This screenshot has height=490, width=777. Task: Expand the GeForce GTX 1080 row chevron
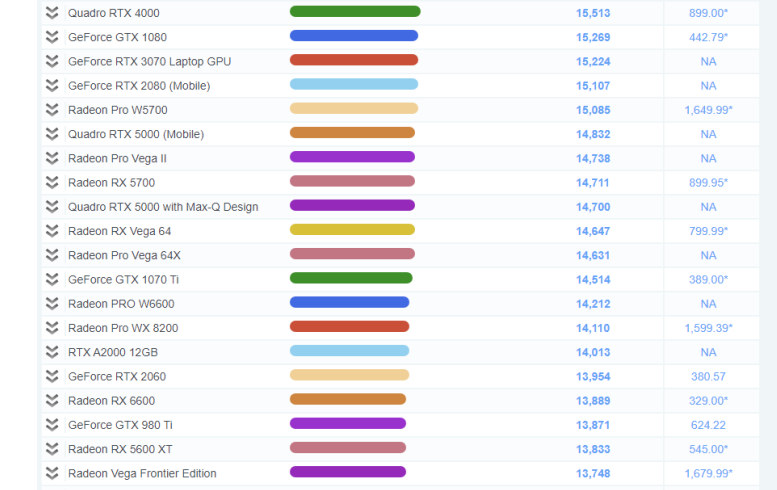[52, 37]
